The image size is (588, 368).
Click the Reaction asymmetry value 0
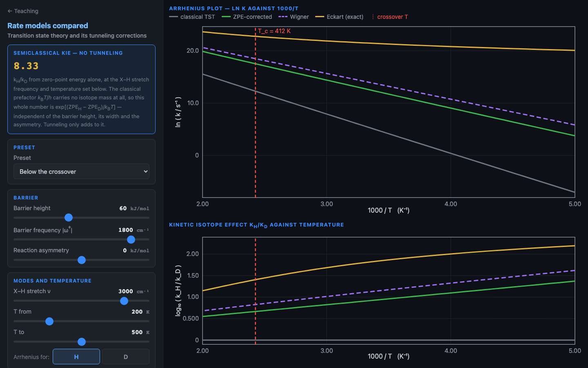coord(125,250)
